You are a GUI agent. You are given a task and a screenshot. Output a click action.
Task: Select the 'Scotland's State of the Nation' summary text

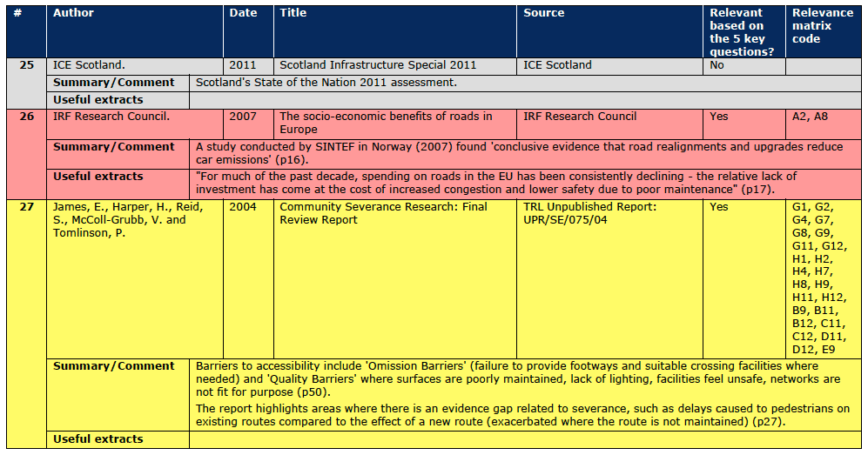[326, 83]
